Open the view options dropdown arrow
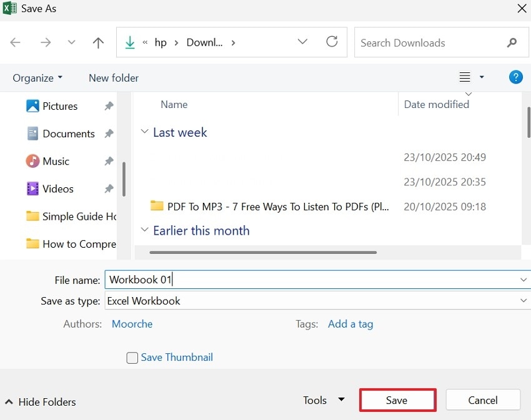The width and height of the screenshot is (531, 420). [482, 77]
